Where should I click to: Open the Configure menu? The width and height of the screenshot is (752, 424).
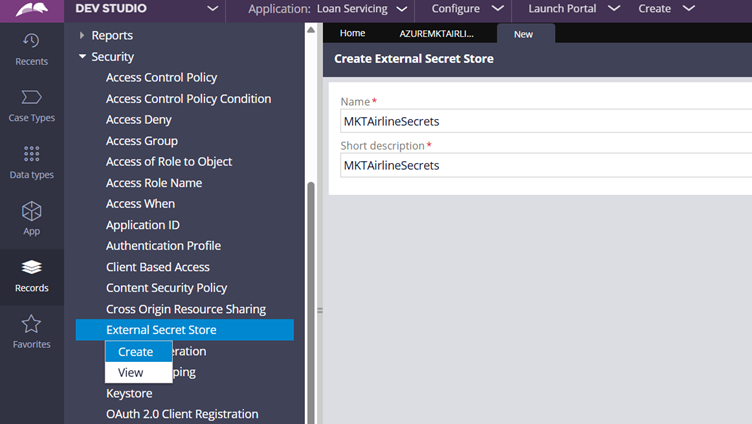pos(466,8)
